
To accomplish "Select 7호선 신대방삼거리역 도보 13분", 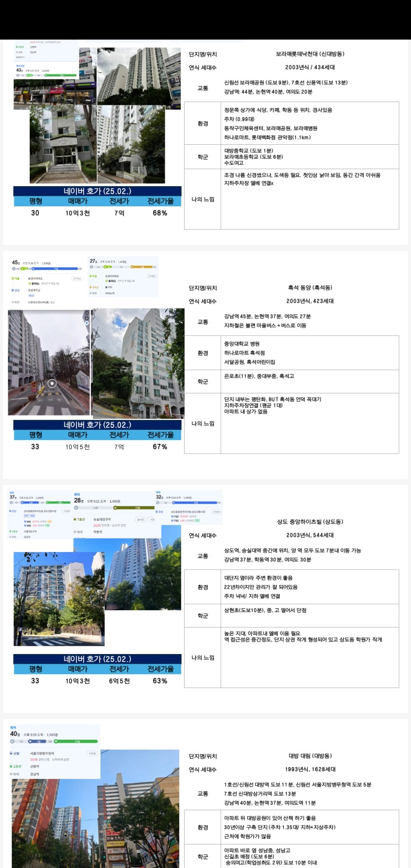I will click(x=260, y=794).
